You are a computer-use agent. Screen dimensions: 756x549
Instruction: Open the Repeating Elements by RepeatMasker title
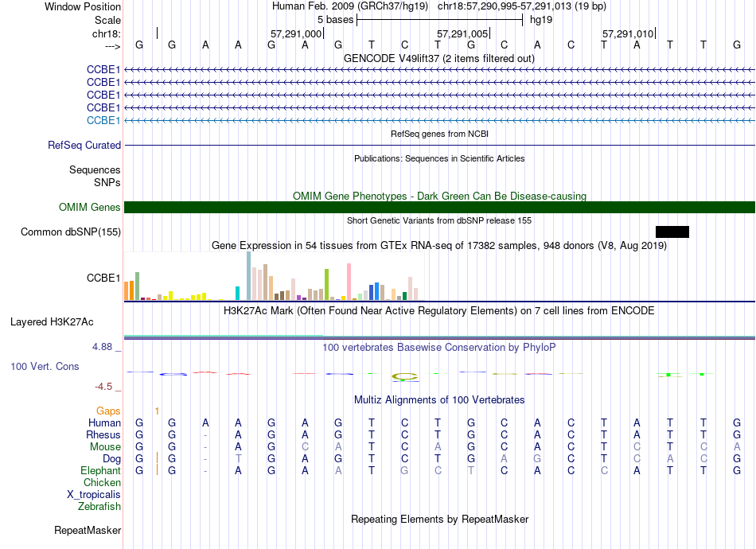coord(439,519)
